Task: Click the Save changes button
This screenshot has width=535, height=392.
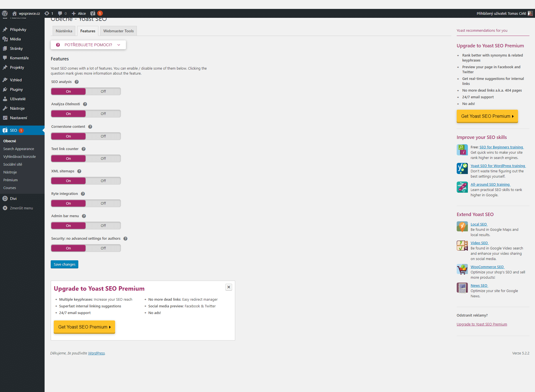Action: click(64, 264)
